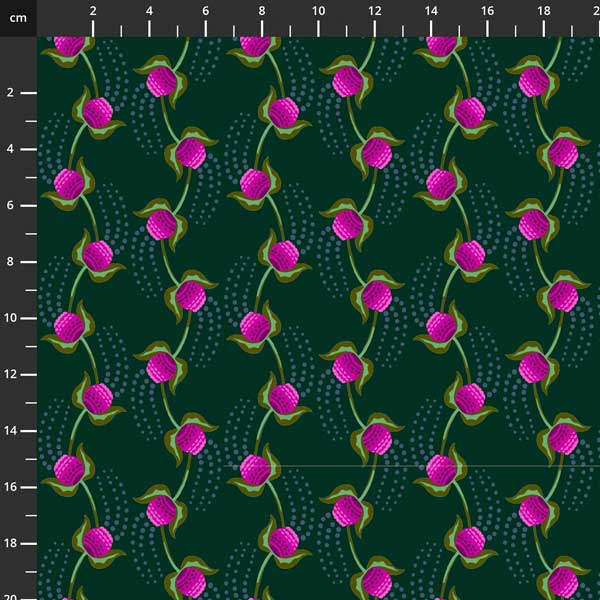The width and height of the screenshot is (600, 600).
Task: Pick the 16 mark on the horizontal ruler
Action: click(487, 11)
